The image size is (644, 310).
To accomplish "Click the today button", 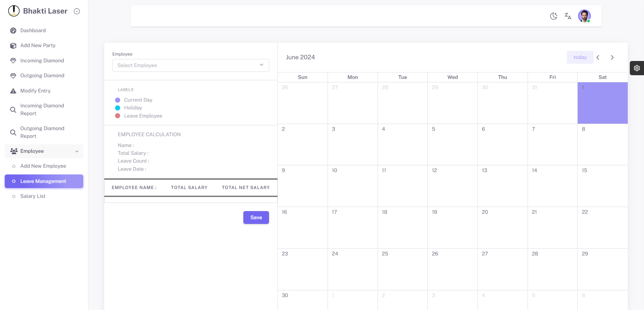I will coord(580,57).
